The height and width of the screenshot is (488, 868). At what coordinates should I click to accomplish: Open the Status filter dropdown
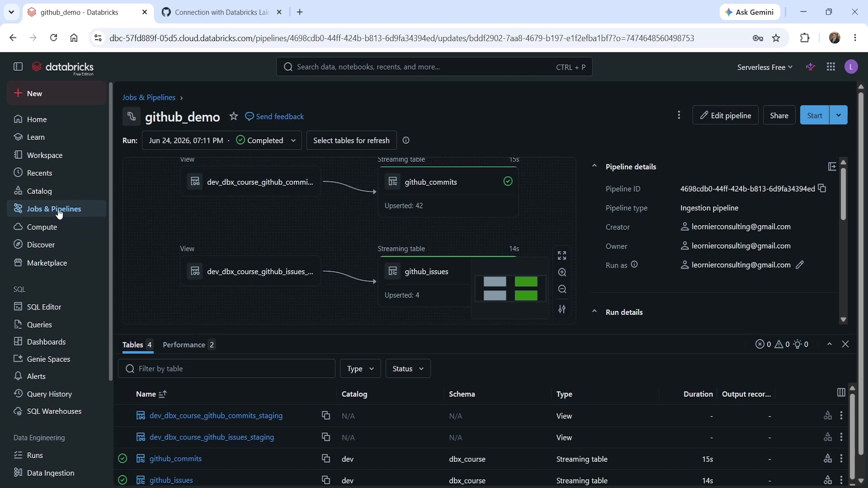pos(408,369)
